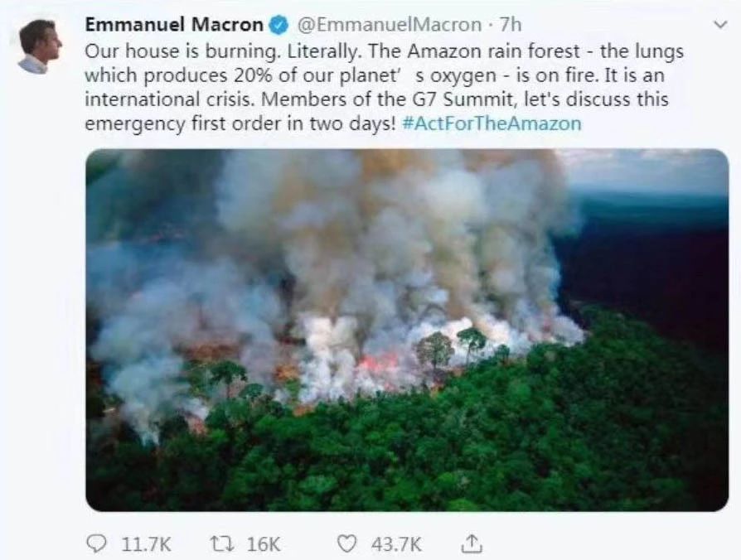Open the share options icon
The image size is (741, 560).
click(470, 543)
